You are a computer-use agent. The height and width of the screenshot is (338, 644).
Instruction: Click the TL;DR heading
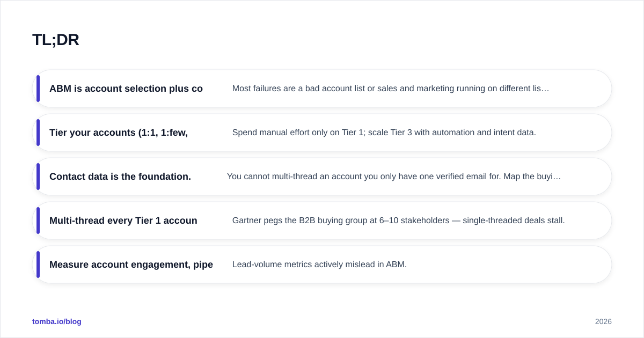click(56, 40)
